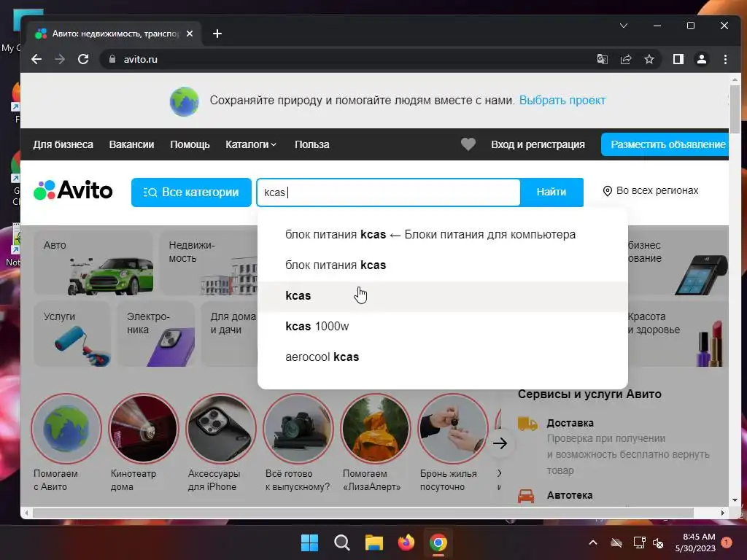The image size is (747, 560).
Task: Show hidden system tray icons
Action: click(593, 542)
